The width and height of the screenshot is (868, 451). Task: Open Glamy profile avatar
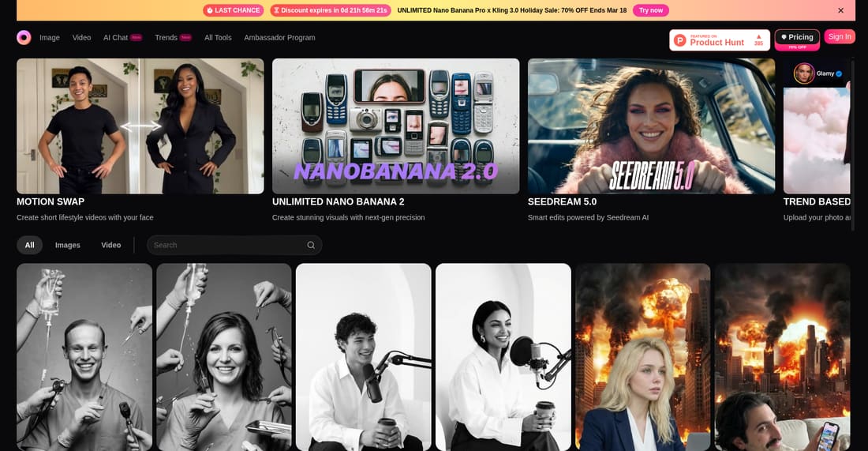click(x=804, y=73)
